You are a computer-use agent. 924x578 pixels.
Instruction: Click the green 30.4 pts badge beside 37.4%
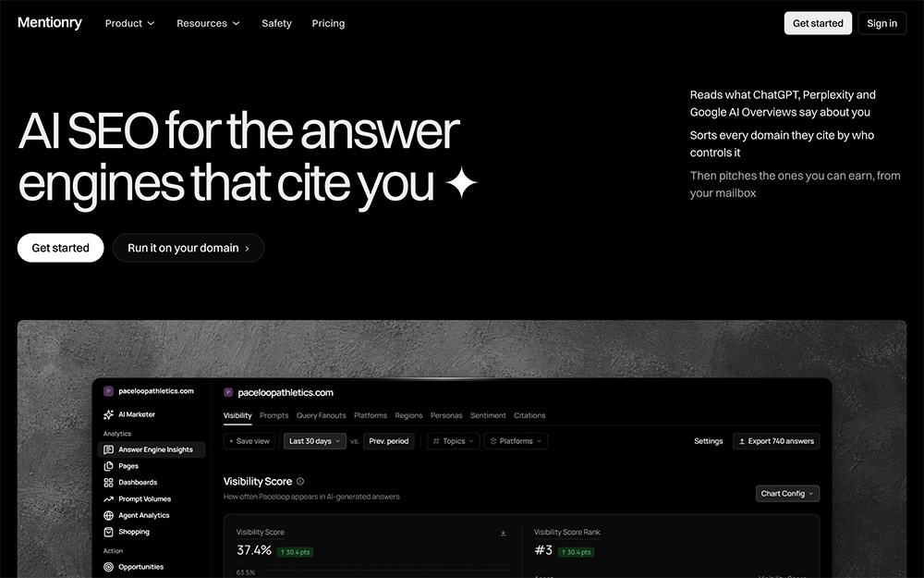296,552
